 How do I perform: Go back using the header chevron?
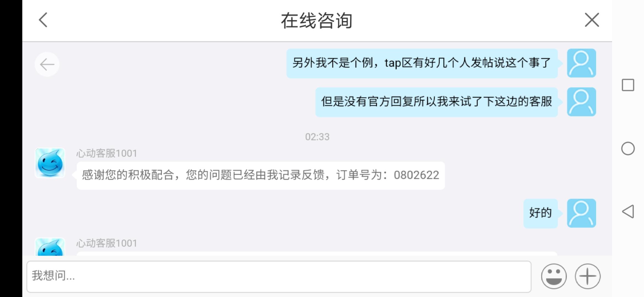point(43,20)
